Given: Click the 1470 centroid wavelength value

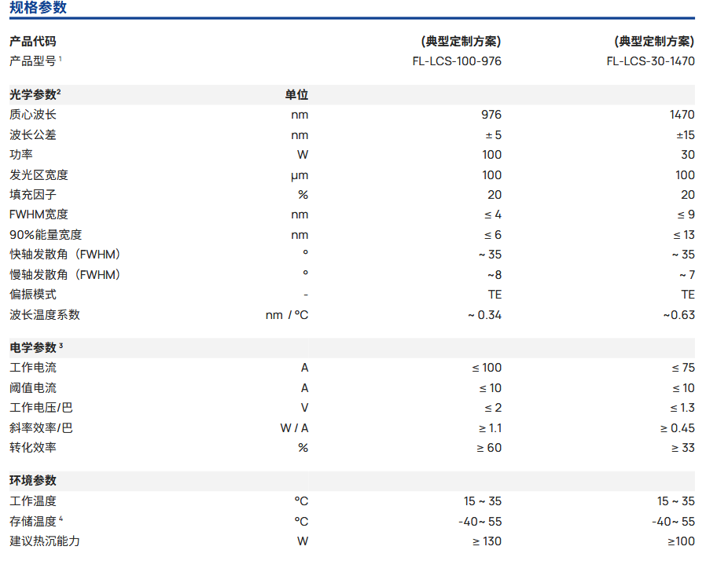Looking at the screenshot, I should [x=682, y=115].
